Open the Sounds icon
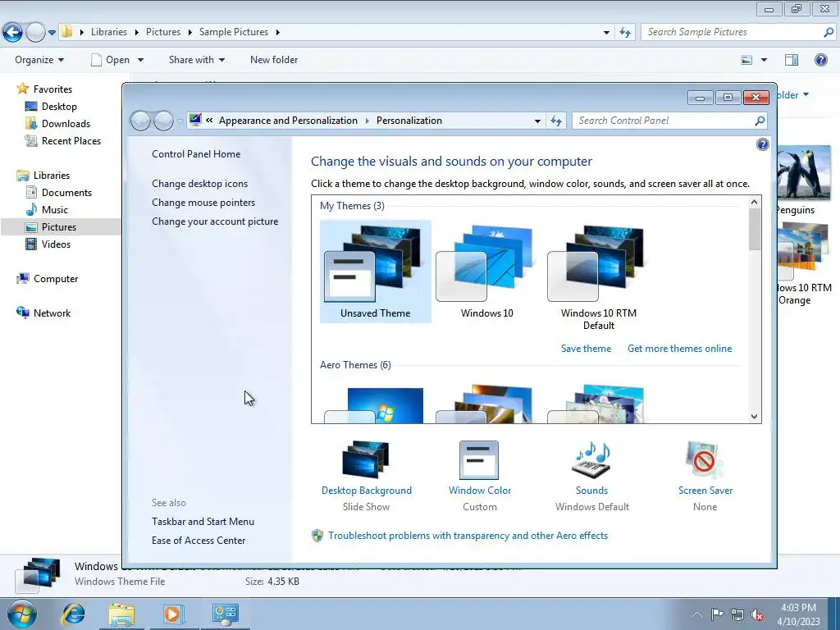The width and height of the screenshot is (840, 630). click(x=591, y=459)
